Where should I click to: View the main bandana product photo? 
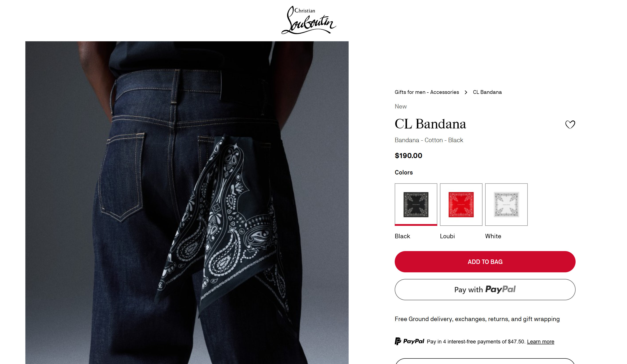187,203
